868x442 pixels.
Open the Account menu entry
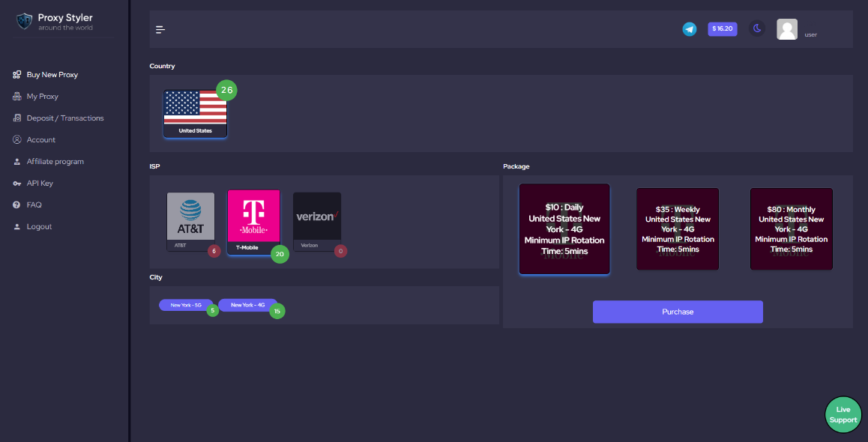41,139
